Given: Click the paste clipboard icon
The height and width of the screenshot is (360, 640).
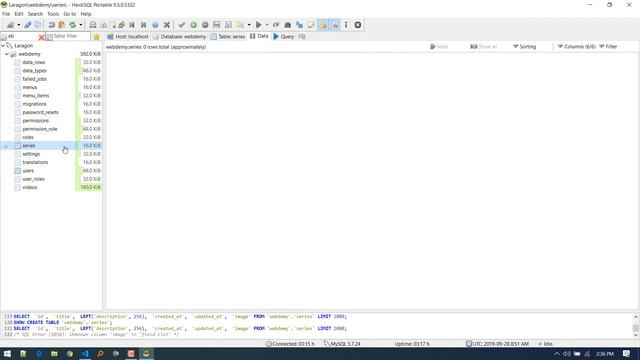Looking at the screenshot, I should [x=61, y=25].
